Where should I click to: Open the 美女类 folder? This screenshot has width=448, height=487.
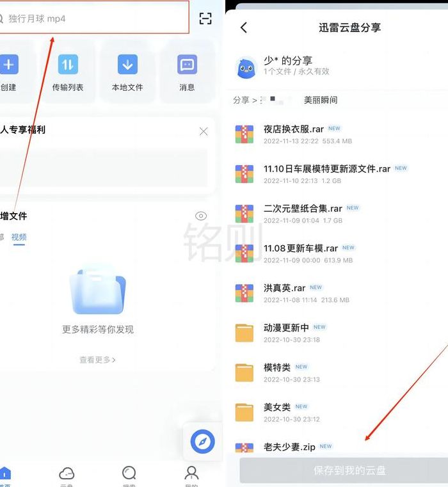click(337, 413)
